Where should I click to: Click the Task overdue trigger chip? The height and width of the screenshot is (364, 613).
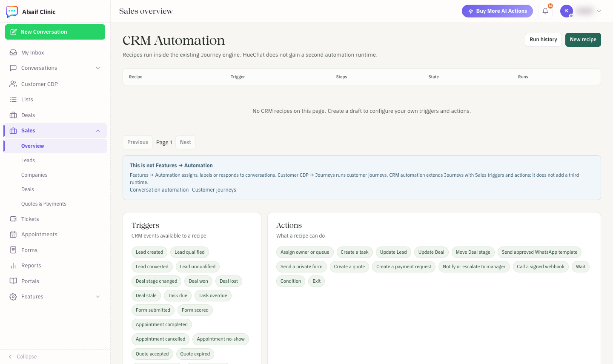[x=213, y=295]
